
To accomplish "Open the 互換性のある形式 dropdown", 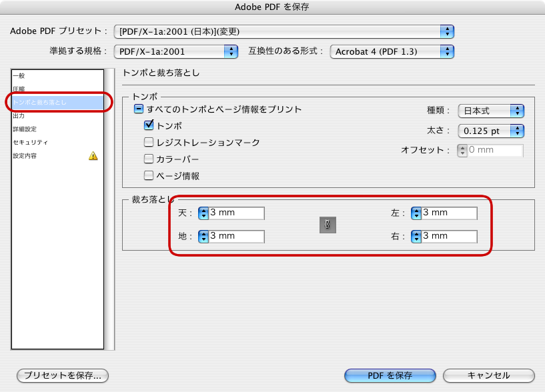I will pos(392,52).
